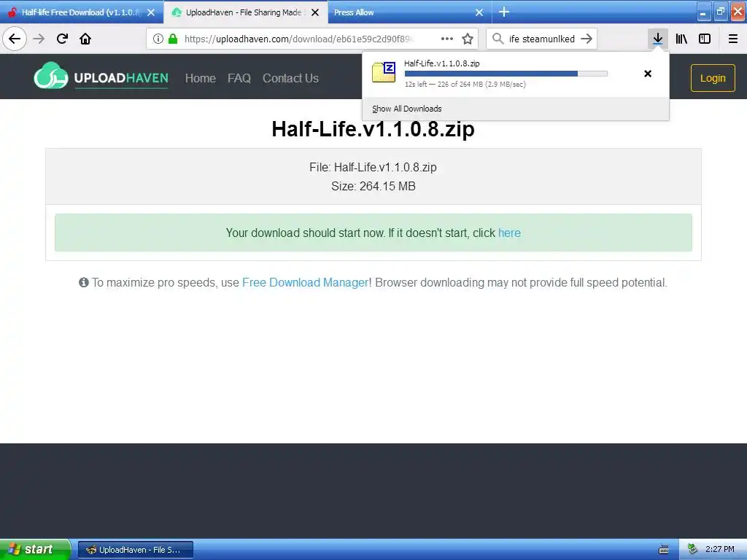Click the network tray icon
This screenshot has height=560, width=747.
(x=693, y=549)
